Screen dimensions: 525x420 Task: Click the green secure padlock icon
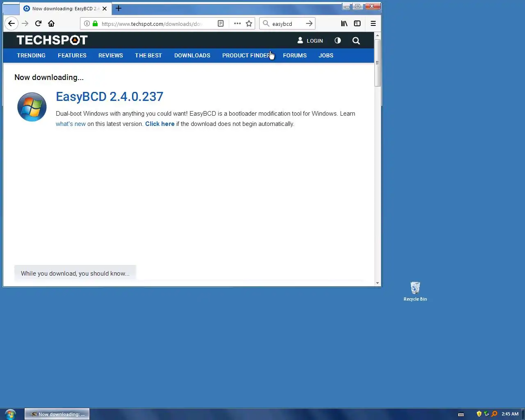(x=95, y=23)
